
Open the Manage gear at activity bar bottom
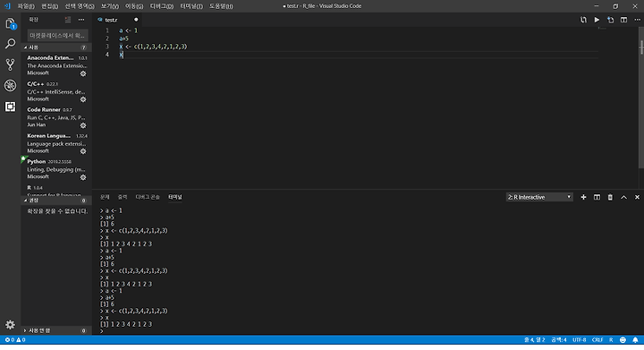click(x=10, y=325)
